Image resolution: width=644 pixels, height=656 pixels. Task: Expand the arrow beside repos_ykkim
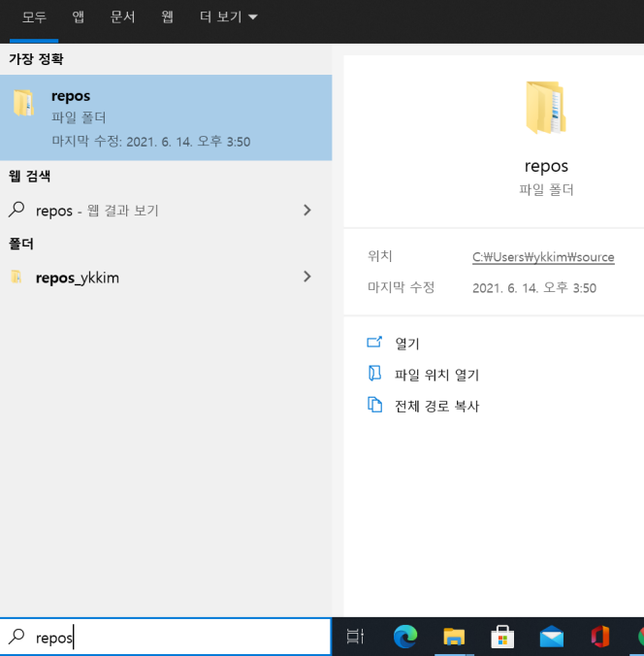tap(307, 278)
